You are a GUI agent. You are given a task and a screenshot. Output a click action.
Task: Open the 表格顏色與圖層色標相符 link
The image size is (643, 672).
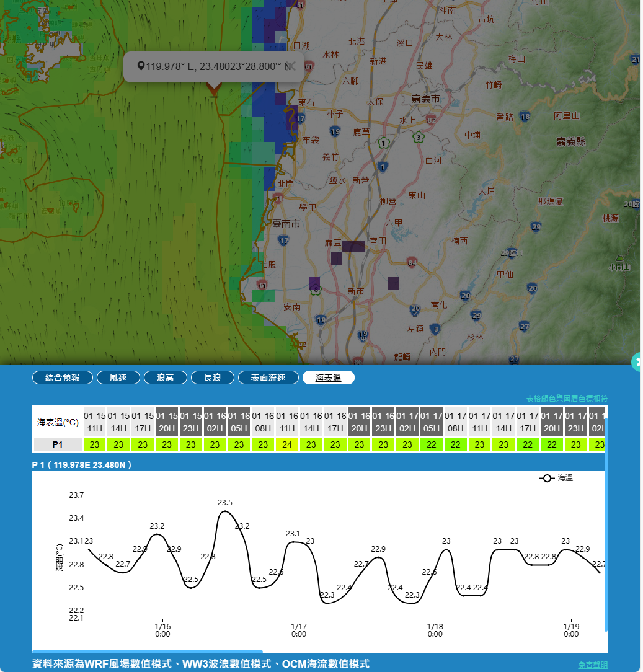(567, 398)
